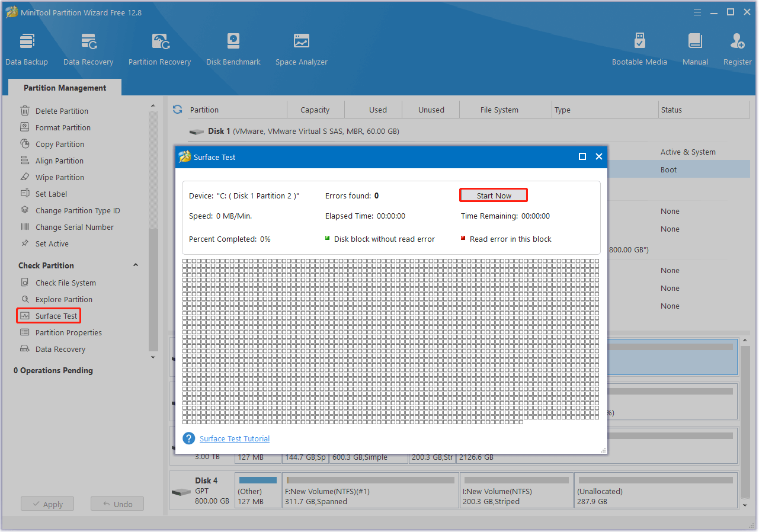The image size is (759, 532).
Task: Click the Errors found value in Surface Test
Action: (377, 196)
